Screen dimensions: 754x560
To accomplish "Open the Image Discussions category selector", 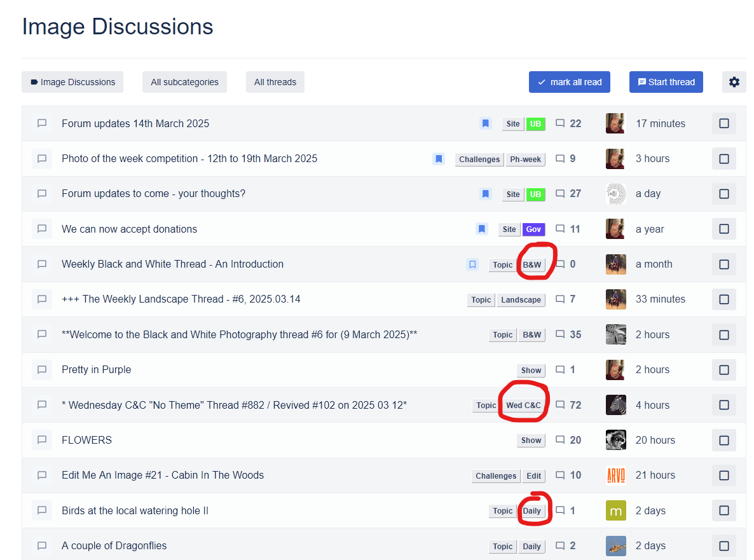I will (72, 82).
